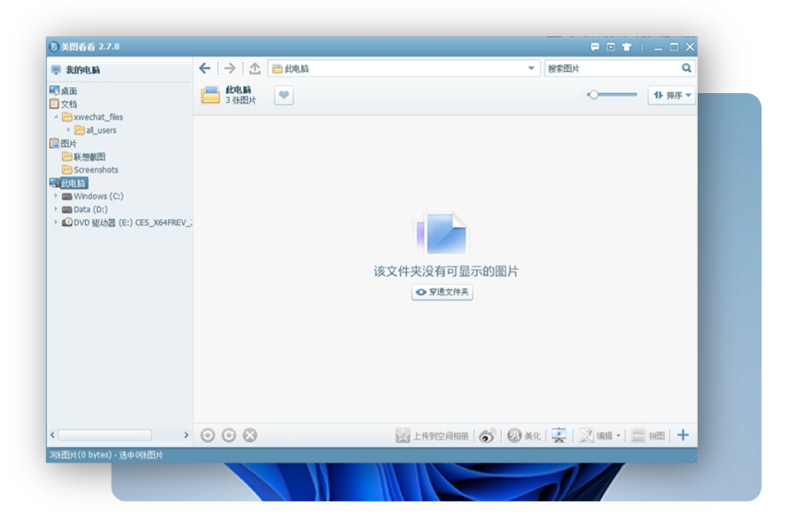This screenshot has height=532, width=798.
Task: Select the Data (D:) drive
Action: click(90, 210)
